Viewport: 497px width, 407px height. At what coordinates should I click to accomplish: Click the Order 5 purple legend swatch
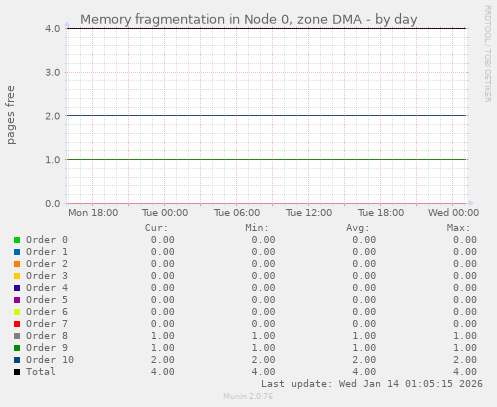17,300
